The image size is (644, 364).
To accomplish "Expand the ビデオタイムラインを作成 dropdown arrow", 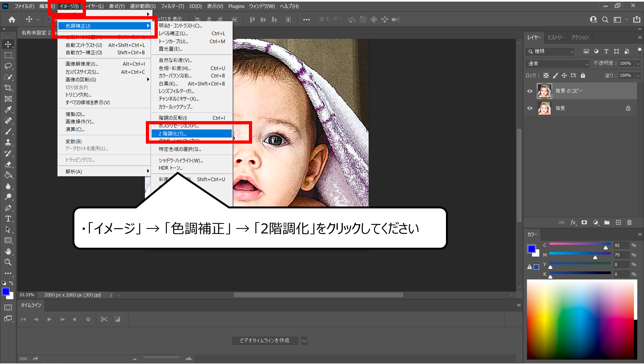I will point(304,340).
